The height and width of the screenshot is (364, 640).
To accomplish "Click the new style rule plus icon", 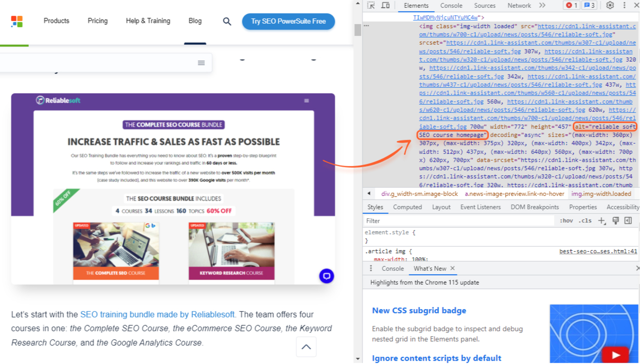I will [x=602, y=221].
